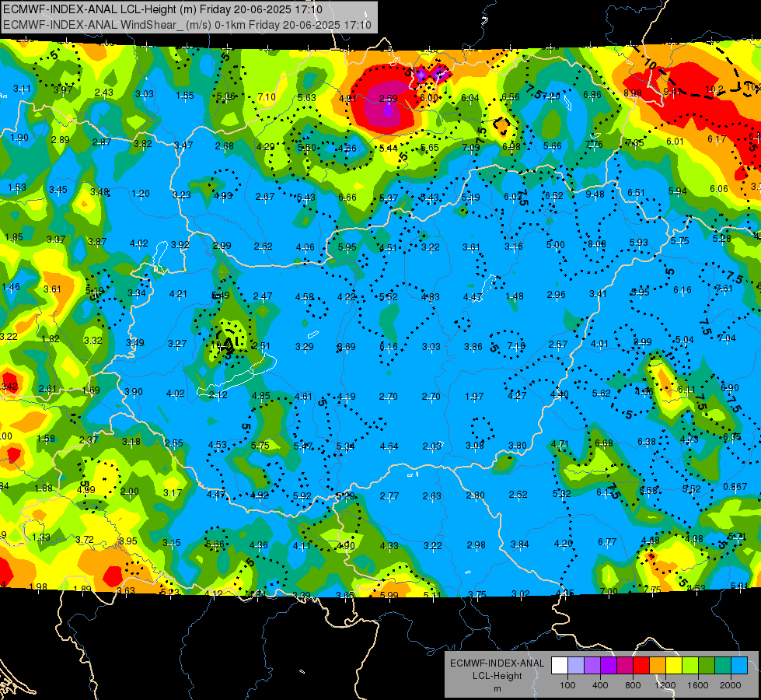Click the LCL-Height title line at top

[x=162, y=9]
